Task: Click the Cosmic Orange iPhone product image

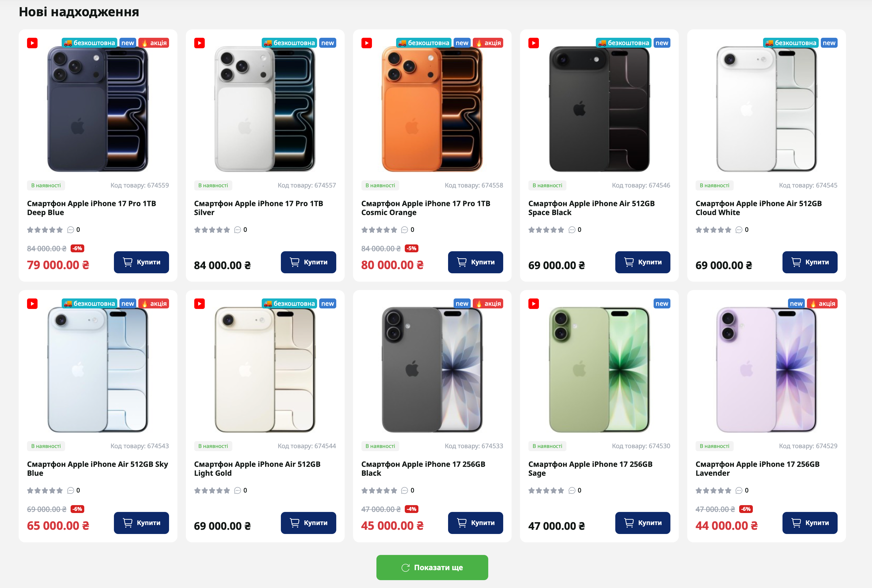Action: pyautogui.click(x=432, y=109)
